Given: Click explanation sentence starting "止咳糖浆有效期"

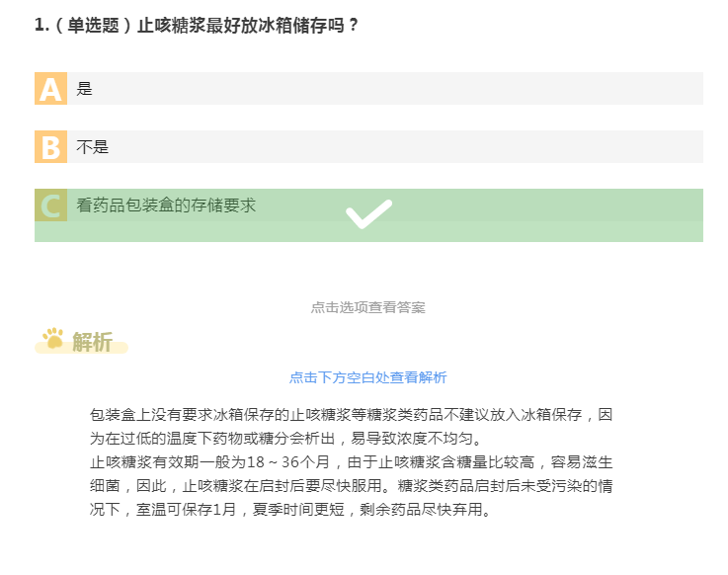Looking at the screenshot, I should pos(296,461).
